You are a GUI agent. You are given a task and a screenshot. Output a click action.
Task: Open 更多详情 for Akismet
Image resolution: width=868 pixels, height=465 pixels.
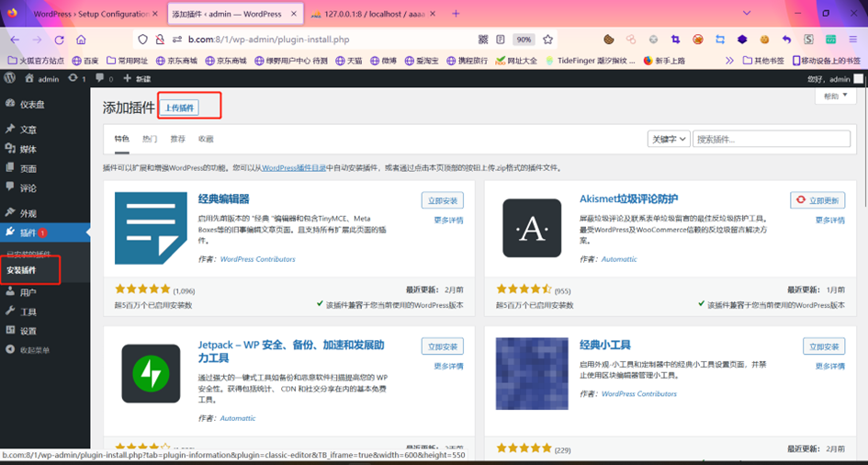pos(830,220)
